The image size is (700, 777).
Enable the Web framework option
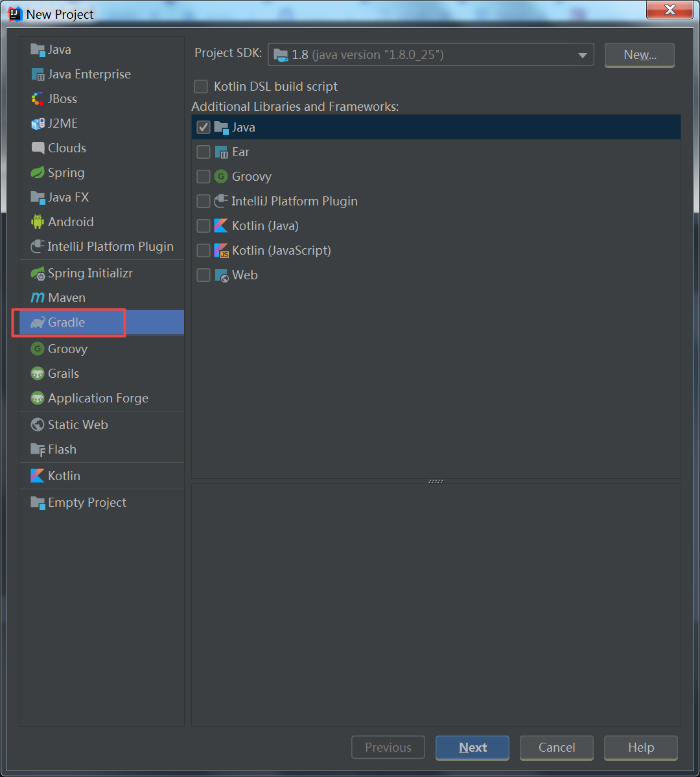coord(203,275)
